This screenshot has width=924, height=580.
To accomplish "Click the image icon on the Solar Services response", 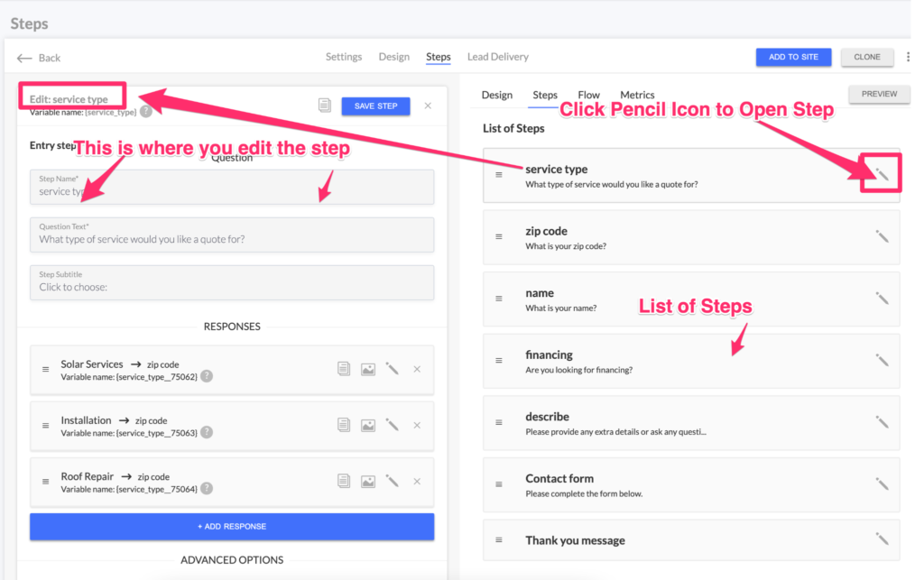I will click(x=367, y=369).
